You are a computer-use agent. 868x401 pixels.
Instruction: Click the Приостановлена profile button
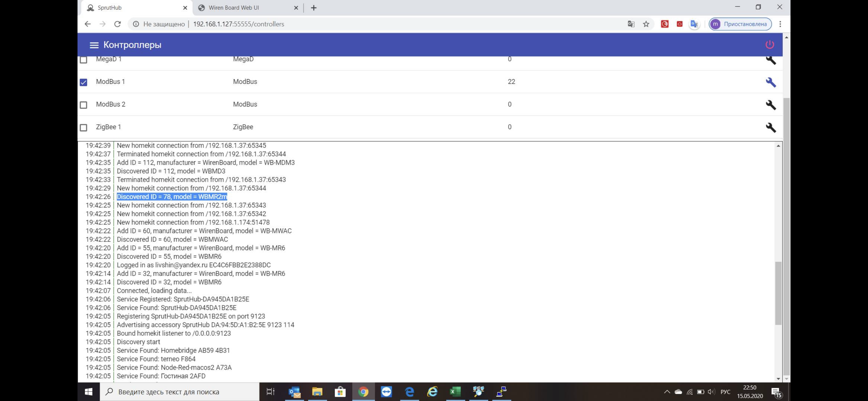pos(740,24)
